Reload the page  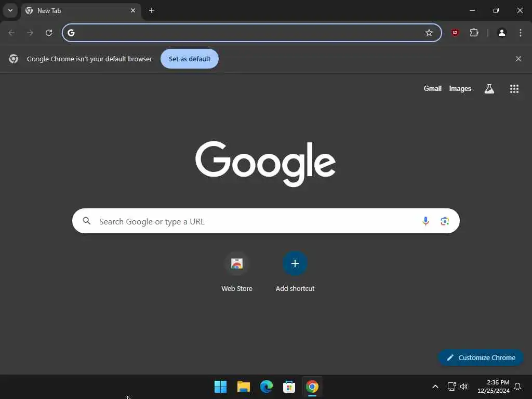49,33
